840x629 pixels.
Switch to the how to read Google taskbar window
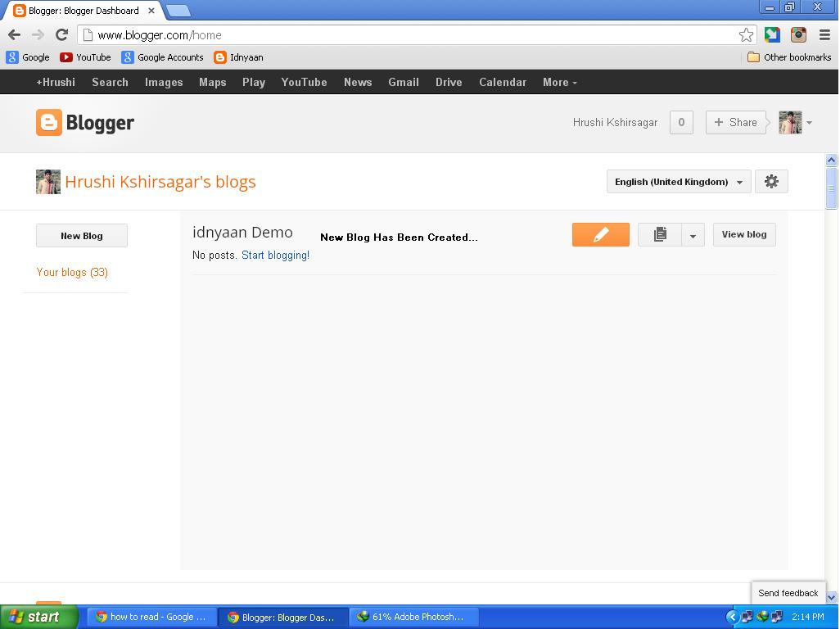[152, 617]
